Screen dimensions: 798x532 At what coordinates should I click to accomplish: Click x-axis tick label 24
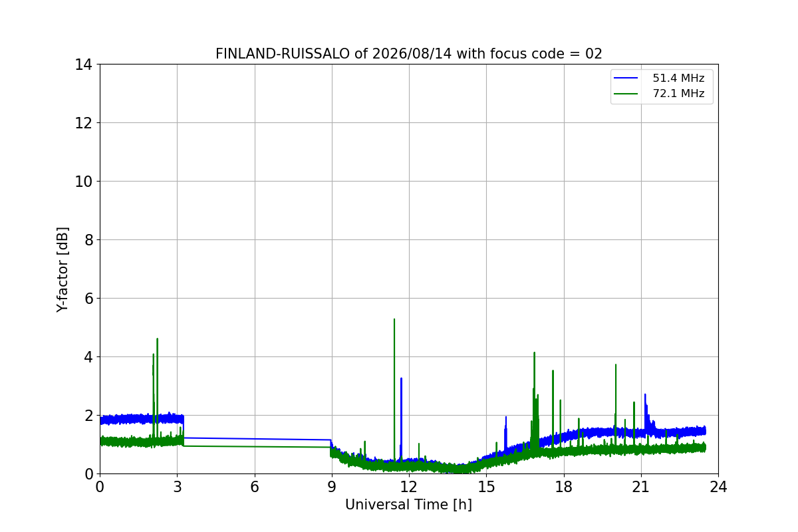point(718,487)
